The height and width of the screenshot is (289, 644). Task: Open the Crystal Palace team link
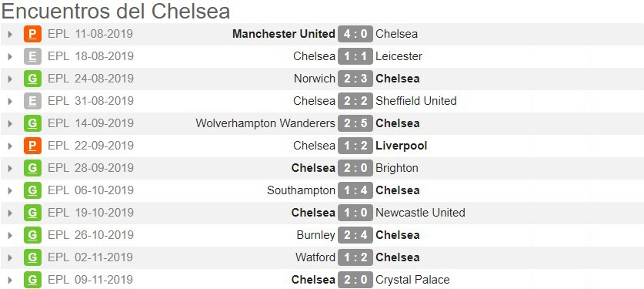click(412, 280)
